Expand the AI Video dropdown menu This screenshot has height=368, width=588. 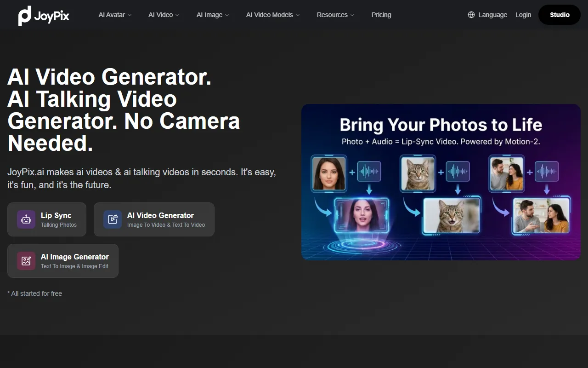(164, 15)
